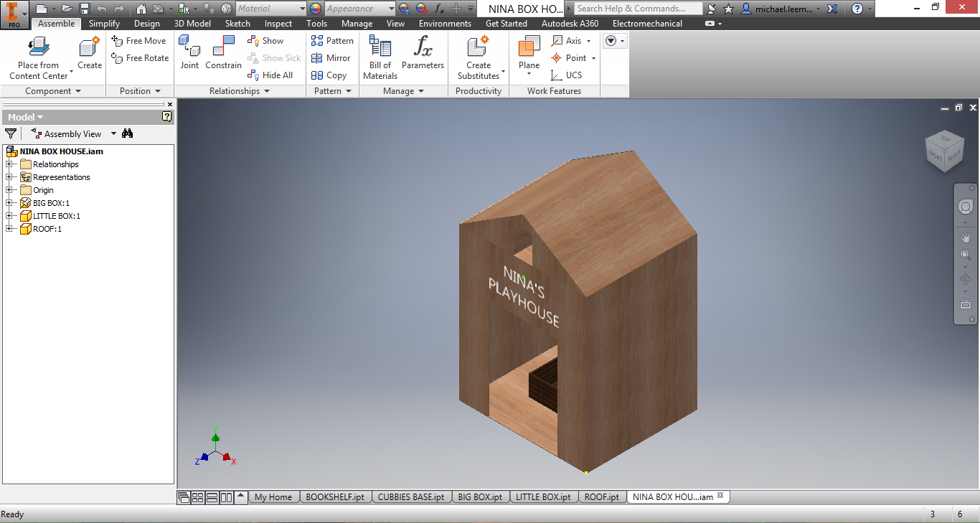Open the Inspect ribbon tab
This screenshot has width=980, height=523.
coord(278,24)
